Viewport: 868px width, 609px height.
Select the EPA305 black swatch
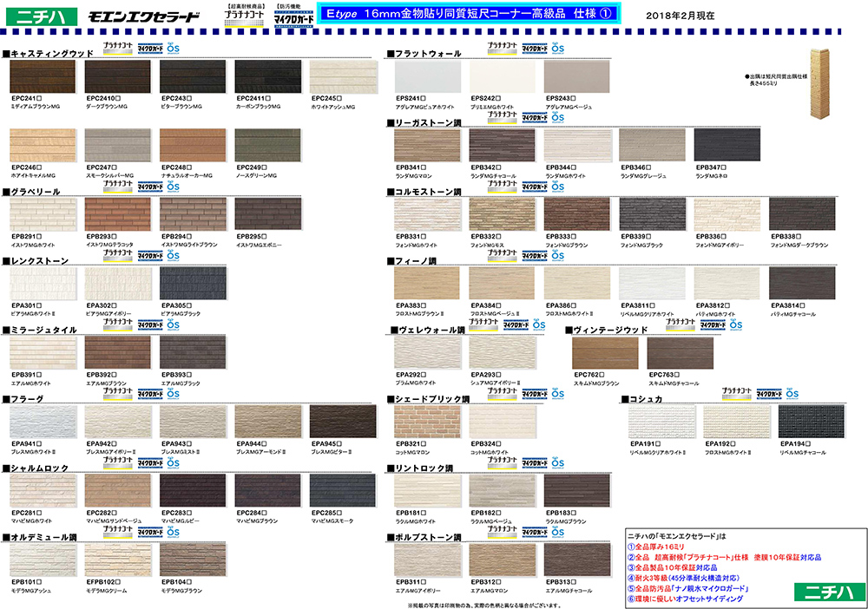coord(194,283)
